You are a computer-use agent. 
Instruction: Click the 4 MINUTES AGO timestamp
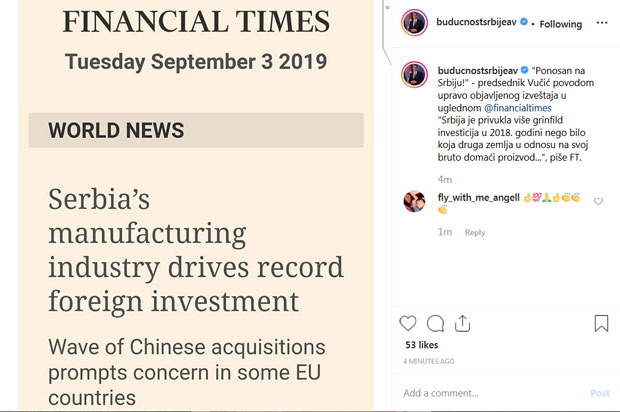[430, 361]
